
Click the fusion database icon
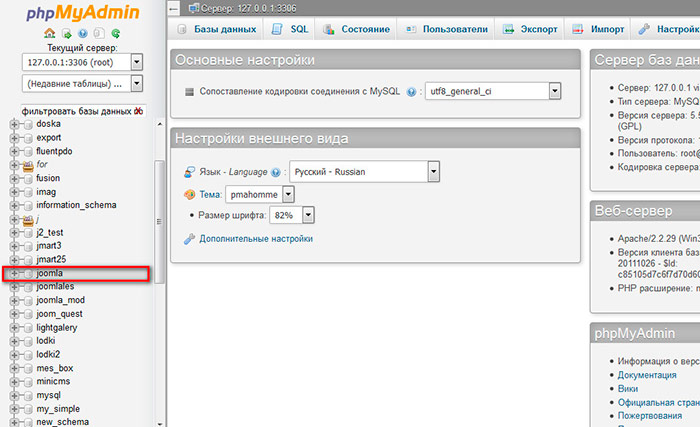pyautogui.click(x=28, y=179)
